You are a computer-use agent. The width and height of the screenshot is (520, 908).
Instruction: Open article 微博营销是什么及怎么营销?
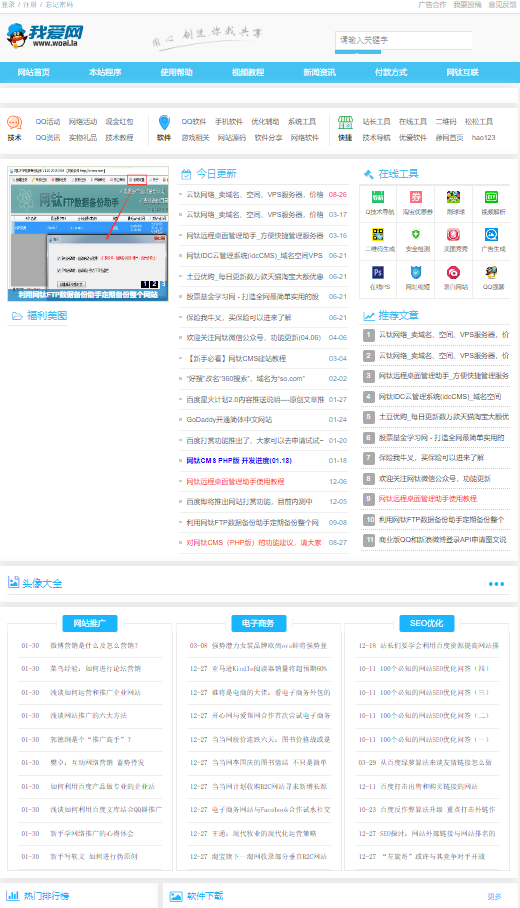(x=94, y=645)
